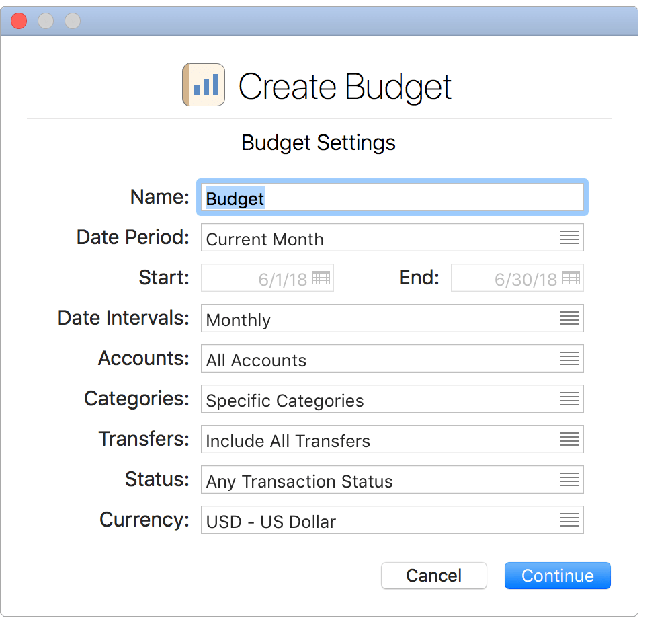Click the bar chart Create Budget icon

204,85
